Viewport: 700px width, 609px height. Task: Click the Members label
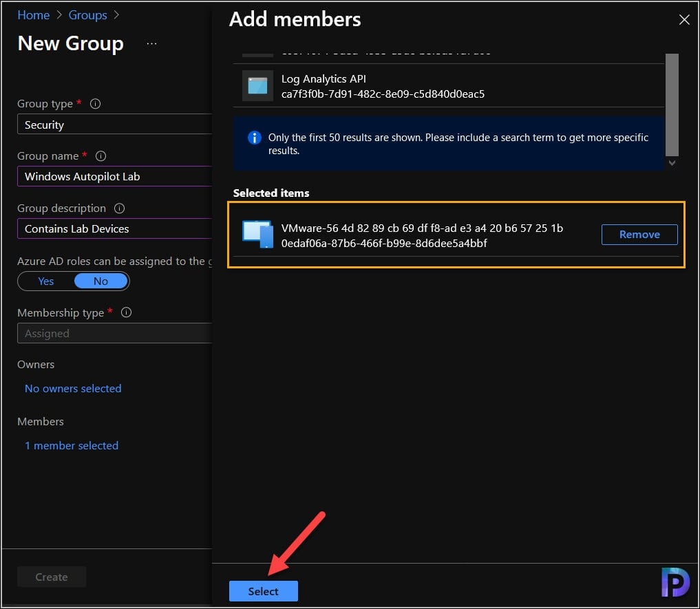(x=41, y=421)
